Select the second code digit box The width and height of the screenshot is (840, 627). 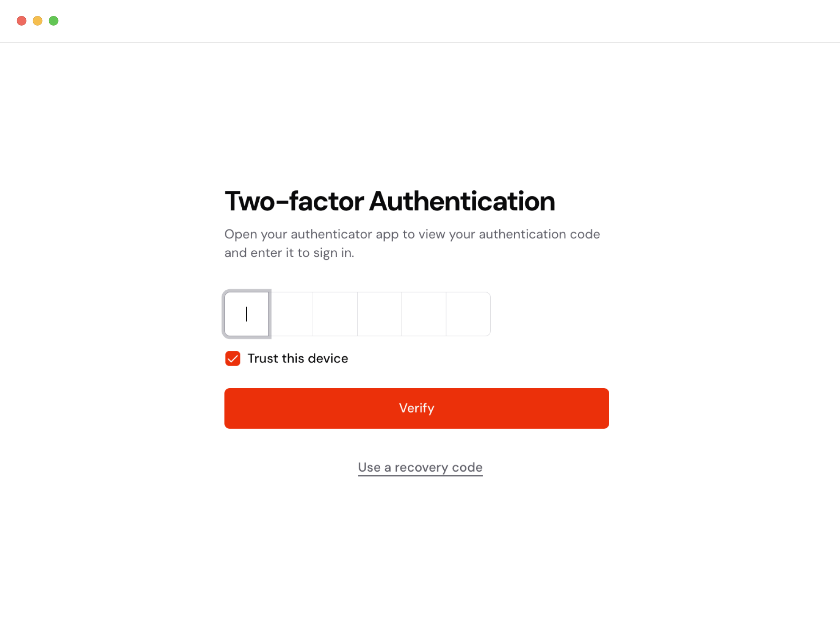point(291,314)
